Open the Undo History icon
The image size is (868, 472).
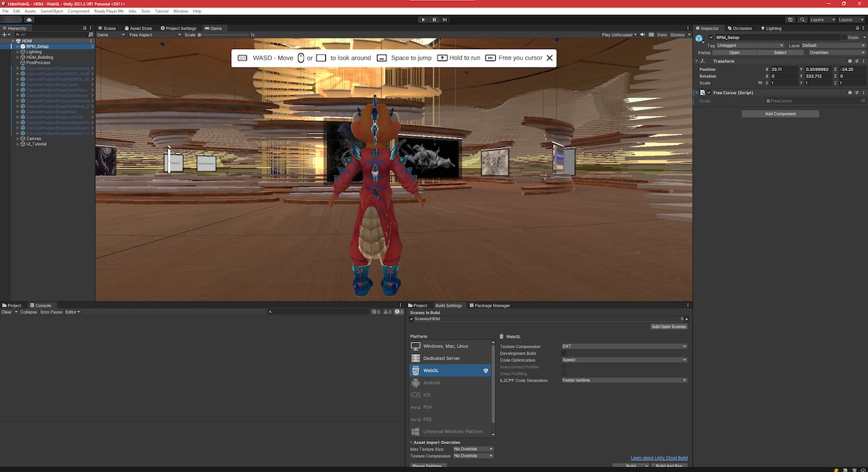[x=790, y=20]
